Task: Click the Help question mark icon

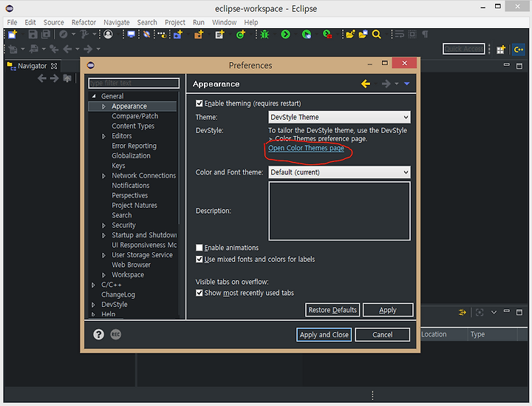Action: (x=99, y=334)
